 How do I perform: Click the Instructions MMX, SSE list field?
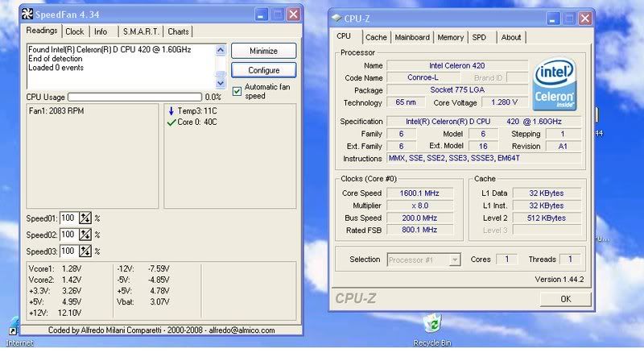click(x=484, y=158)
